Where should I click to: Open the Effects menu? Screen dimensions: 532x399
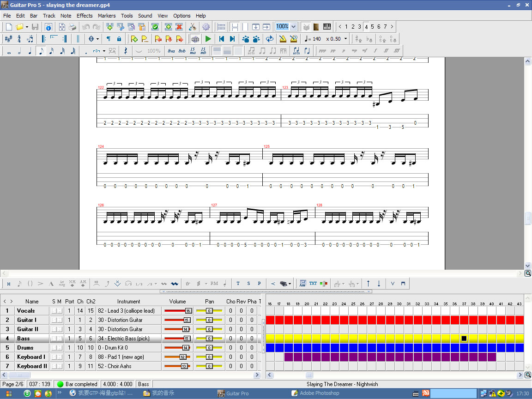[x=85, y=15]
